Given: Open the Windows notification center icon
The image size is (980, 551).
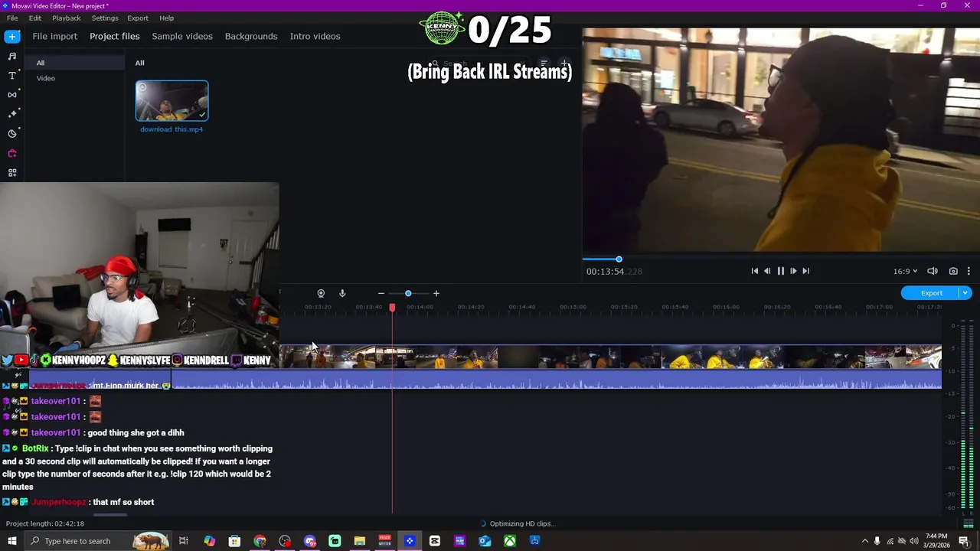Looking at the screenshot, I should point(964,541).
